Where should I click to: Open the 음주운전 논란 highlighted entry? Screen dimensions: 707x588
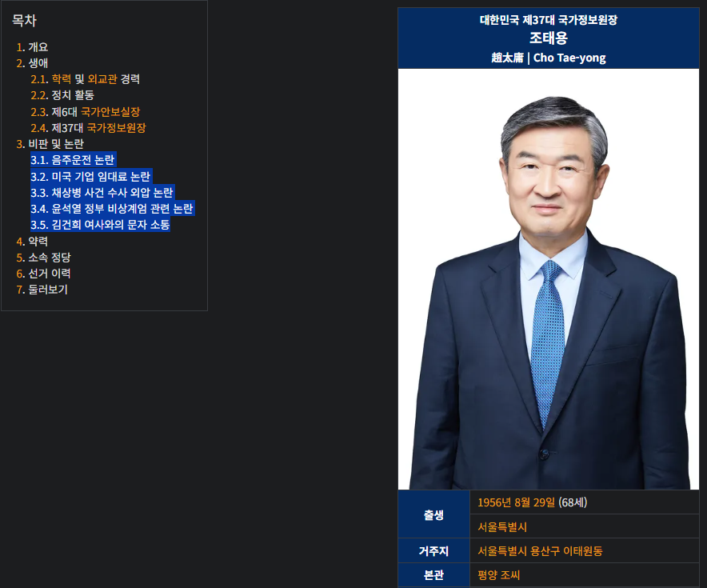75,160
